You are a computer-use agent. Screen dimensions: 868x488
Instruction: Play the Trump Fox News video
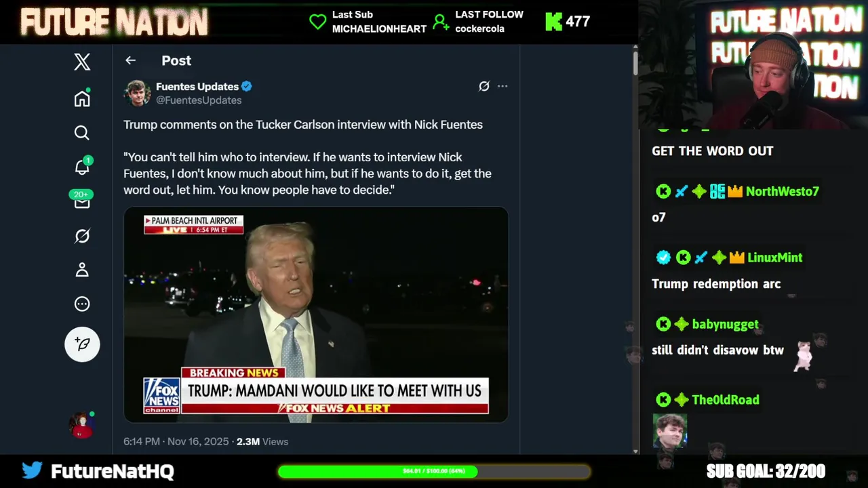316,314
